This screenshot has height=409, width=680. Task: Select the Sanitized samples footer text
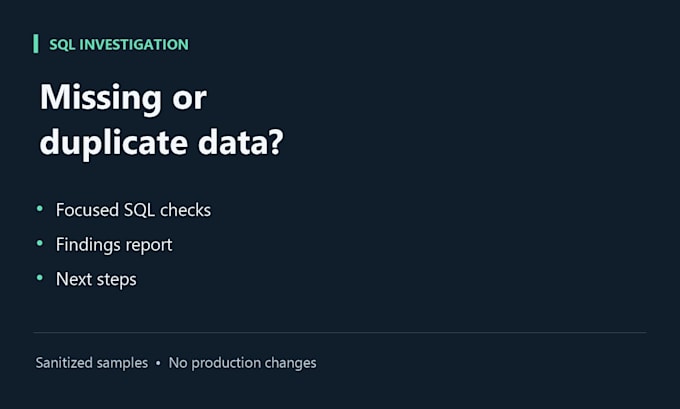tap(92, 363)
